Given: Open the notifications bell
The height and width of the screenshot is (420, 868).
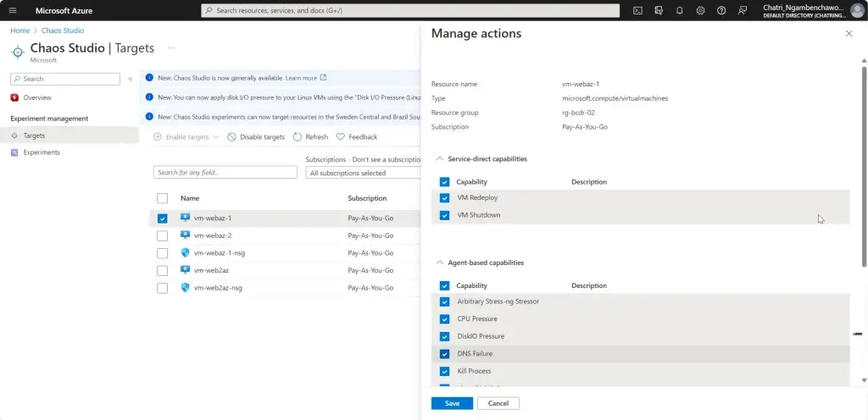Looking at the screenshot, I should (x=680, y=10).
